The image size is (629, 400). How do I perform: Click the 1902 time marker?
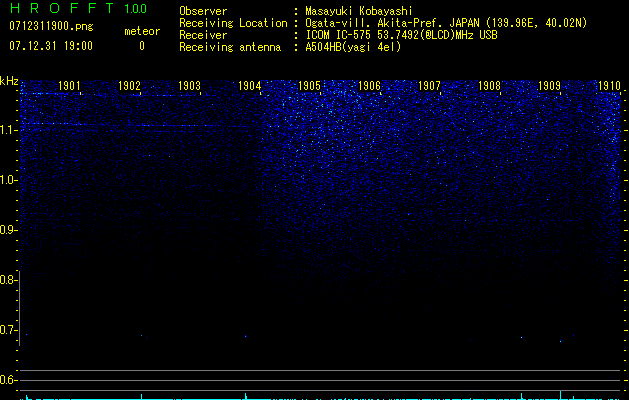(129, 85)
